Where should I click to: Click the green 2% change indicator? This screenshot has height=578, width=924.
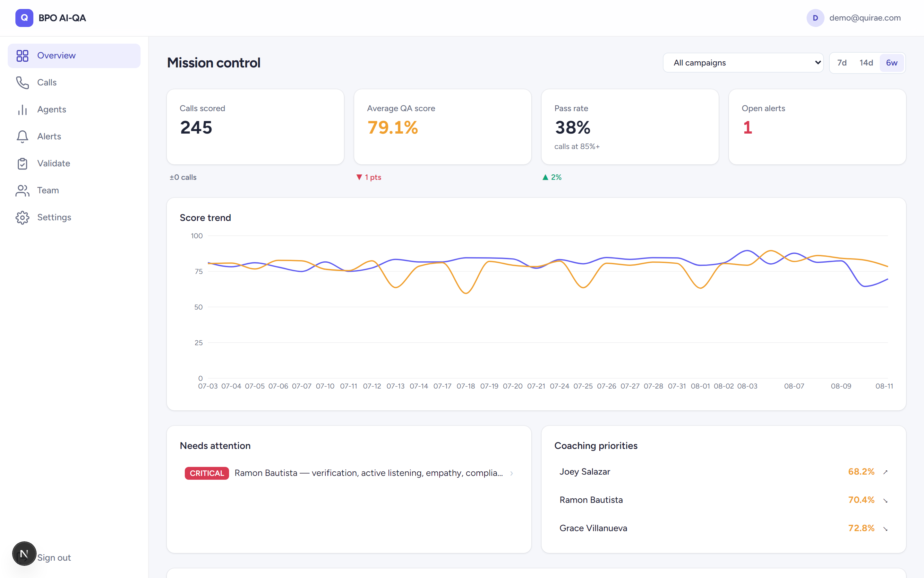552,177
